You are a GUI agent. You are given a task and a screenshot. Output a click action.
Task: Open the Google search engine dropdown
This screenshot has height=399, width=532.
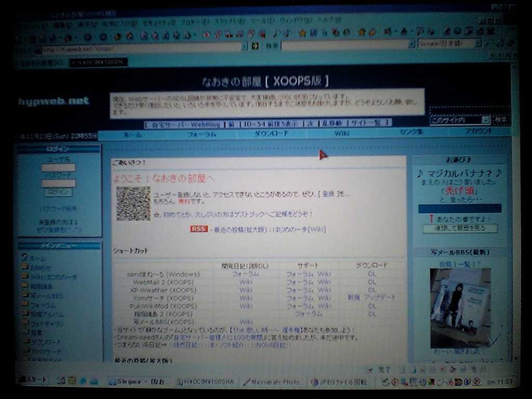pos(478,44)
